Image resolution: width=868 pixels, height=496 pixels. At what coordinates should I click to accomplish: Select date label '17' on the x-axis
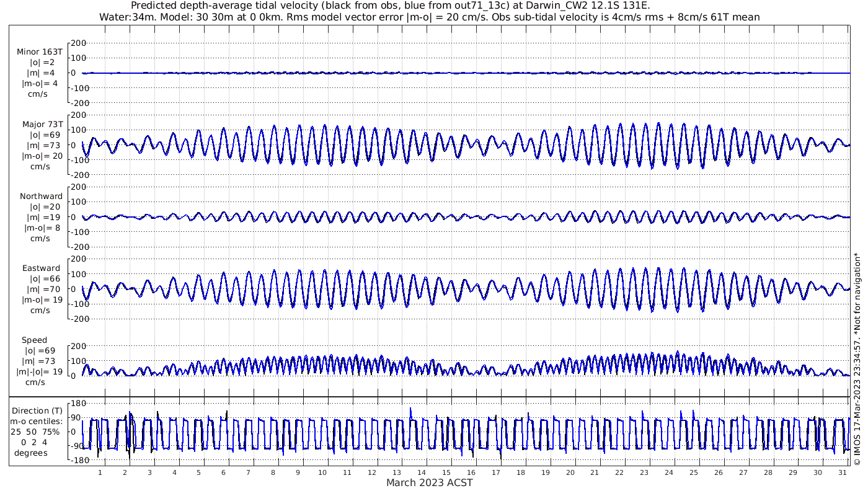(496, 472)
